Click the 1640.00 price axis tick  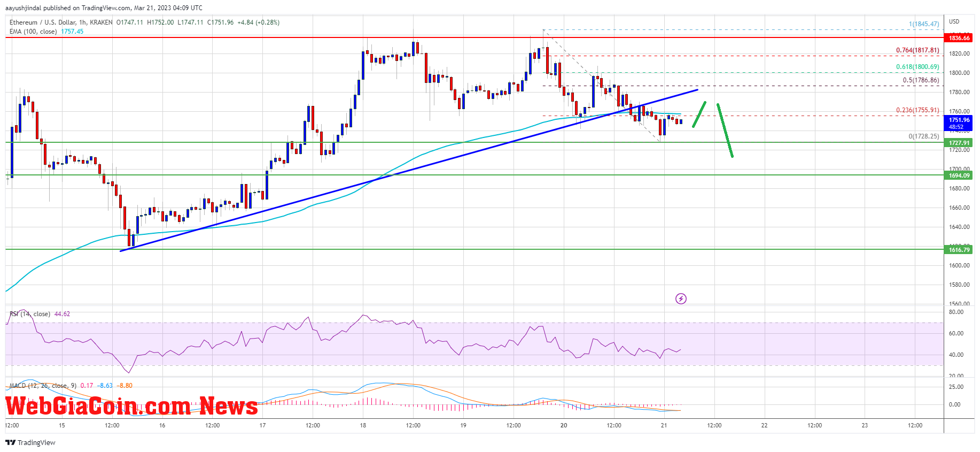pyautogui.click(x=959, y=227)
